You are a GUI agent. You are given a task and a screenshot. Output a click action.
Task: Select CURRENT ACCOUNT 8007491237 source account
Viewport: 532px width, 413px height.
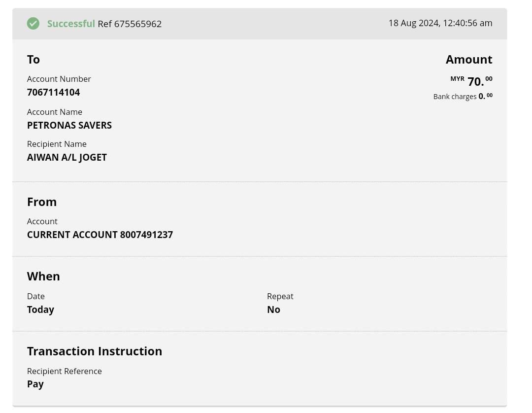(x=100, y=235)
